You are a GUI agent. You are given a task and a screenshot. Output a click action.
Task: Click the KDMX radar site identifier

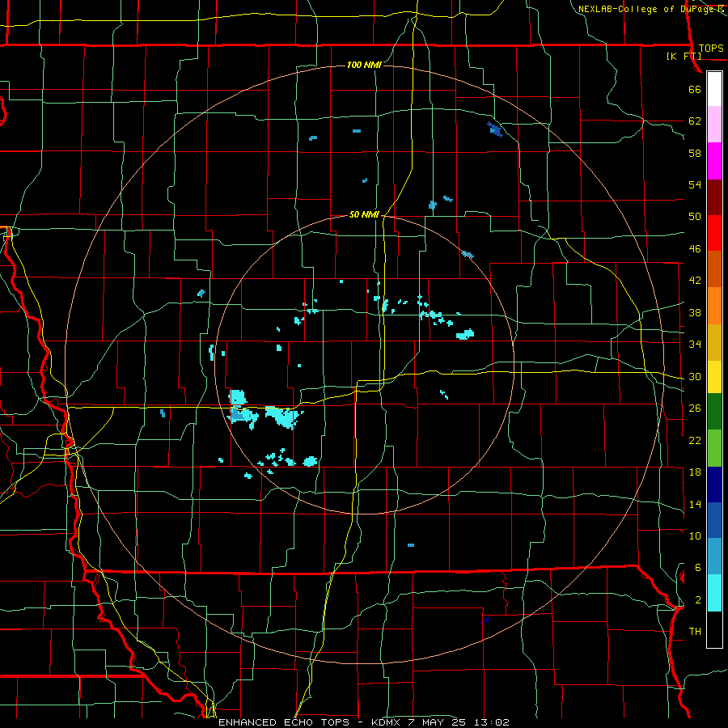click(x=386, y=722)
